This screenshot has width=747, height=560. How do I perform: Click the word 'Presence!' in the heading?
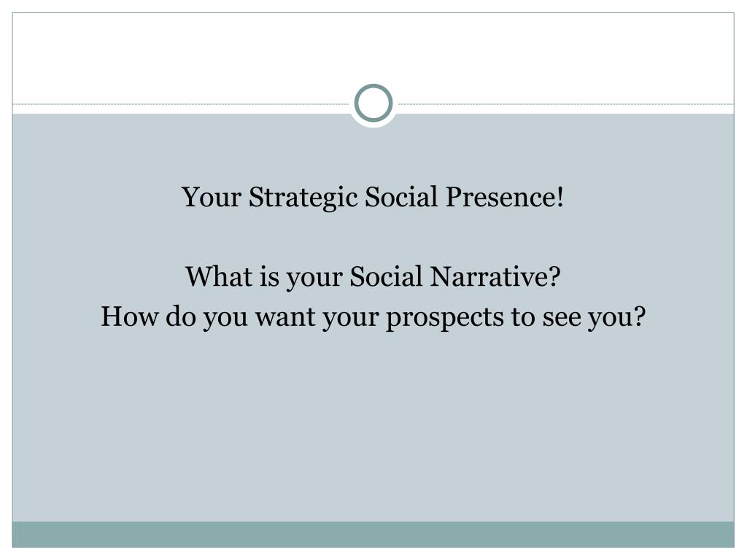tap(505, 197)
